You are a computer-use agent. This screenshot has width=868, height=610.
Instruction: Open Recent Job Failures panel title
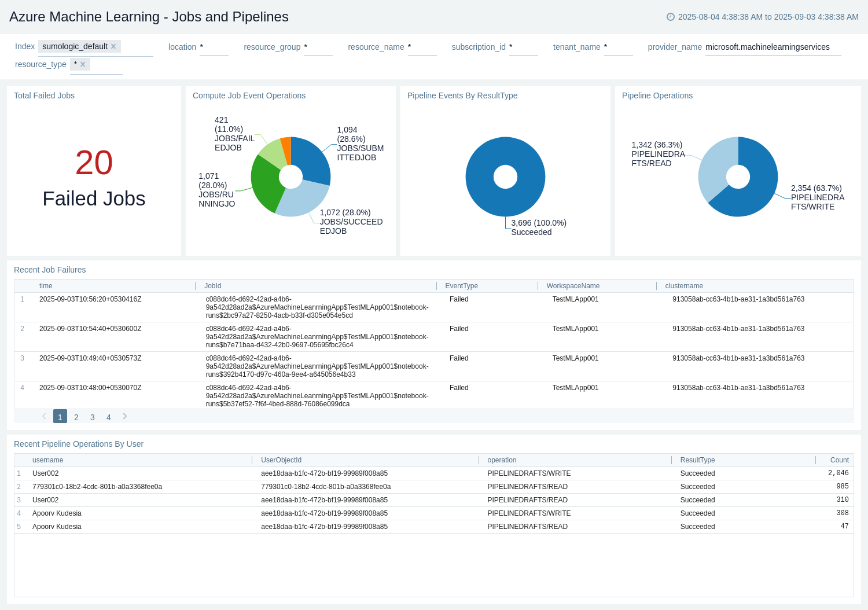(50, 270)
